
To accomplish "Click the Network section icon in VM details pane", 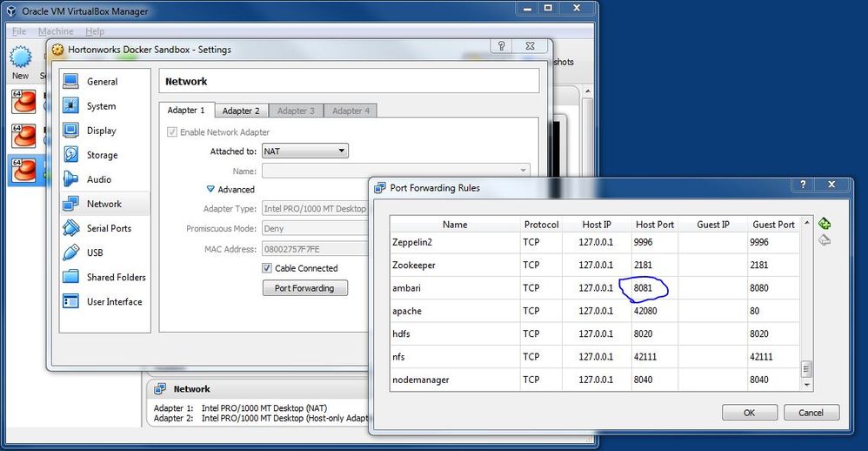I will click(160, 389).
